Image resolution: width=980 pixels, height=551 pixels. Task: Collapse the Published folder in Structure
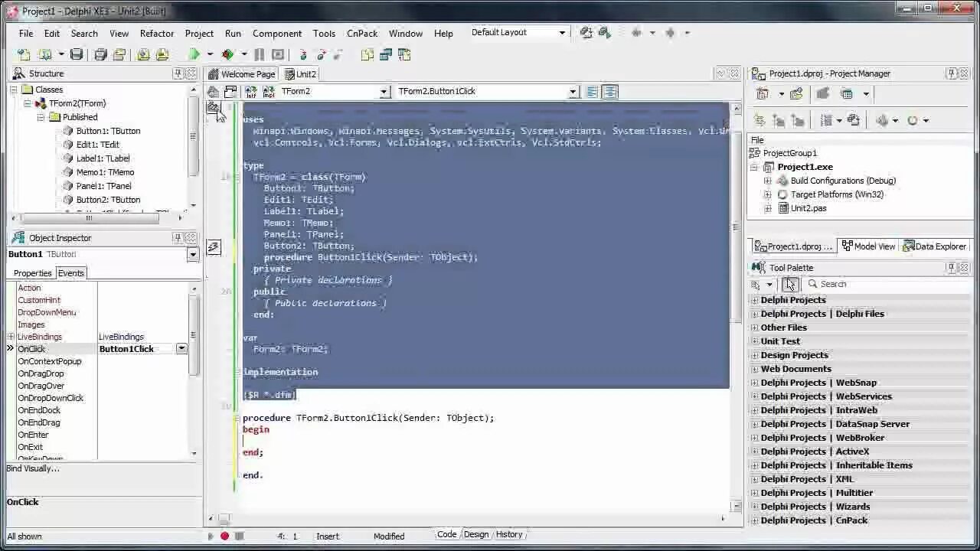coord(41,117)
